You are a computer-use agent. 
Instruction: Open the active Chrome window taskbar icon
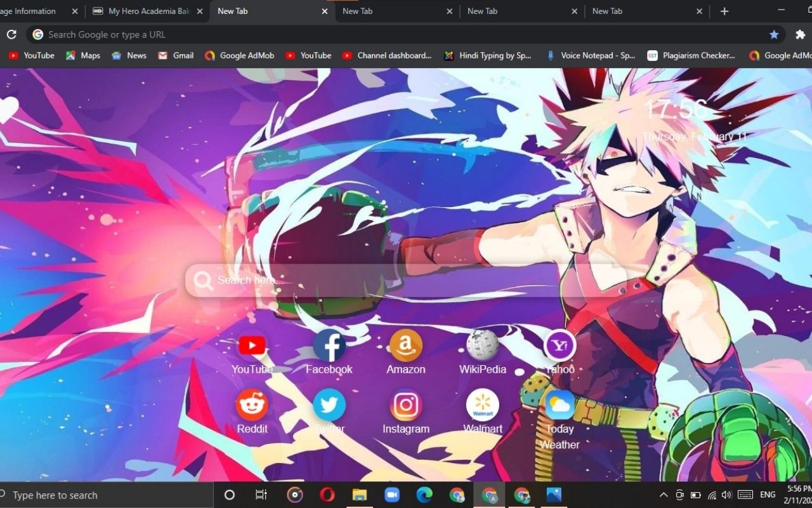point(489,495)
